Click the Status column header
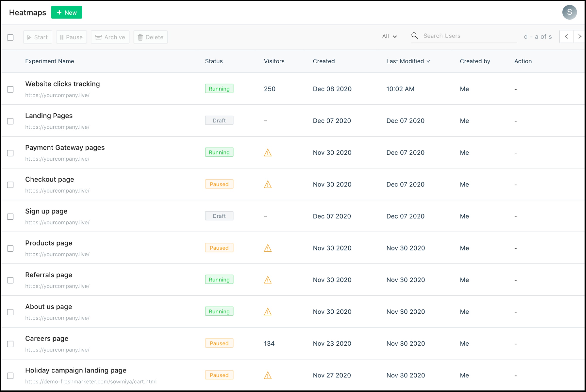Screen dimensions: 586x392 click(x=214, y=61)
